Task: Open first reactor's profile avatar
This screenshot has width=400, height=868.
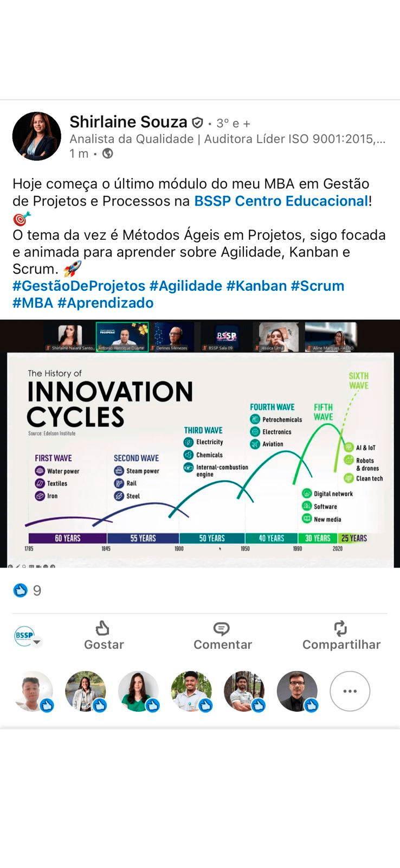Action: (33, 691)
